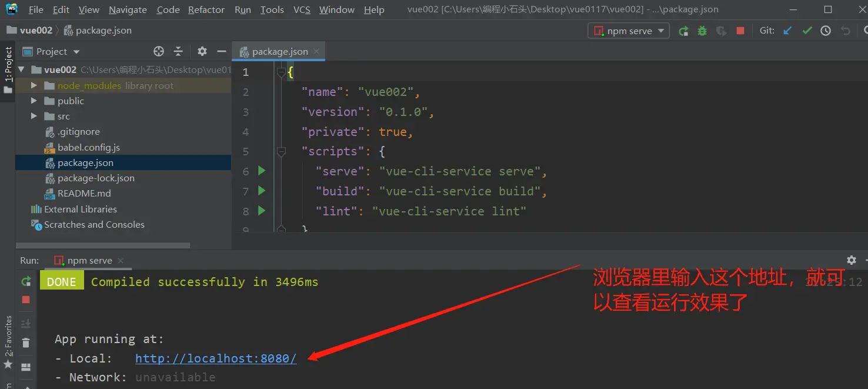Click package.json breadcrumb in the navigation bar

click(x=98, y=30)
